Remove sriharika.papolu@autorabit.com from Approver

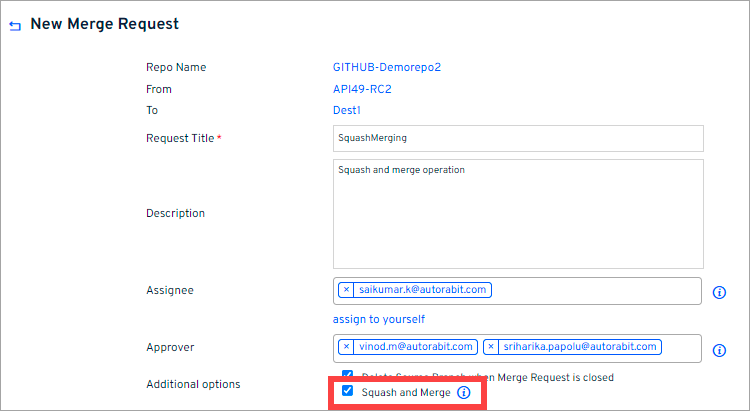tap(491, 347)
